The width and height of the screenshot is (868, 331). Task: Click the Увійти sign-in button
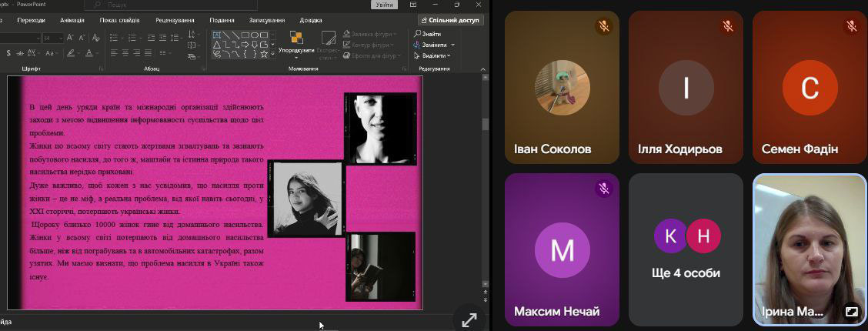[385, 5]
